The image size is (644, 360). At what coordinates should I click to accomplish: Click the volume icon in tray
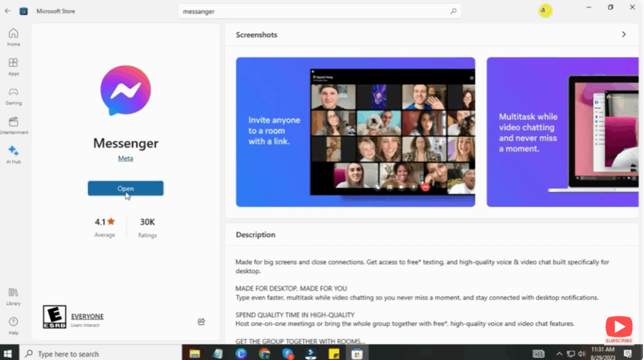[582, 354]
